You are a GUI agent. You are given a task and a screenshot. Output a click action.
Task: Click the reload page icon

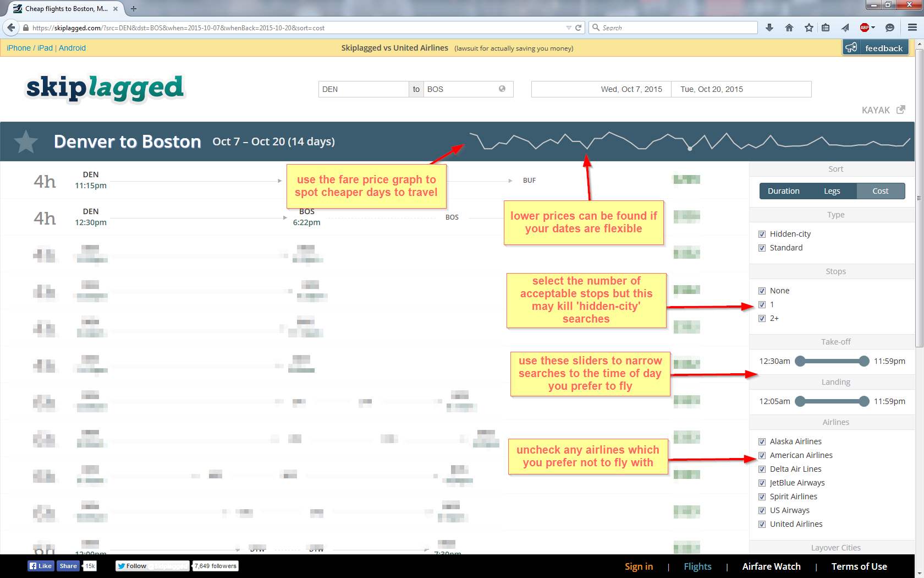(x=578, y=28)
